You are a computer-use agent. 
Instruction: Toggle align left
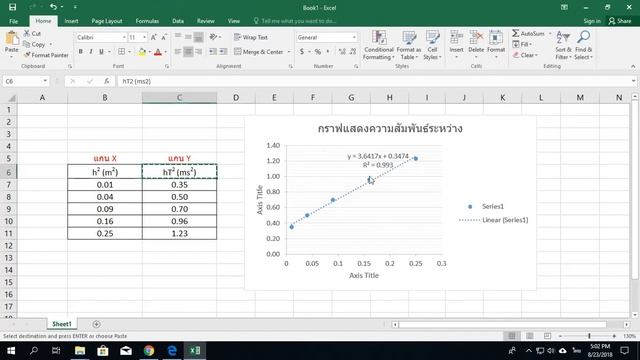178,52
